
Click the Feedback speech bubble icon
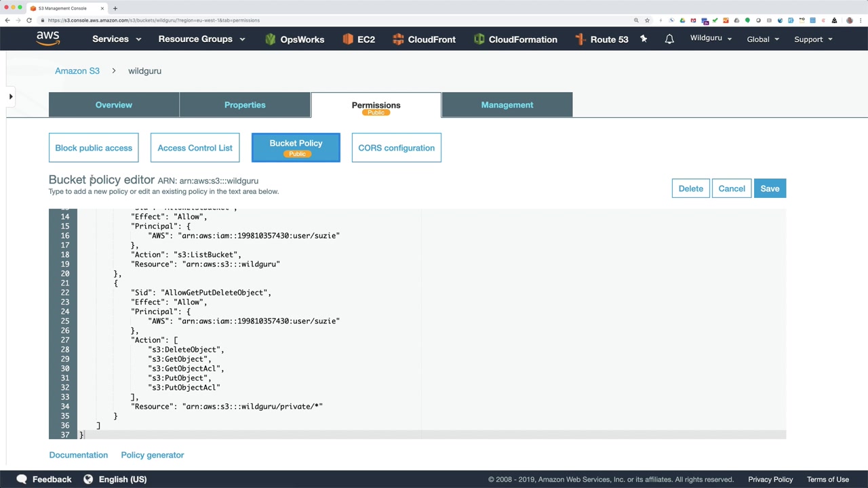[x=22, y=479]
